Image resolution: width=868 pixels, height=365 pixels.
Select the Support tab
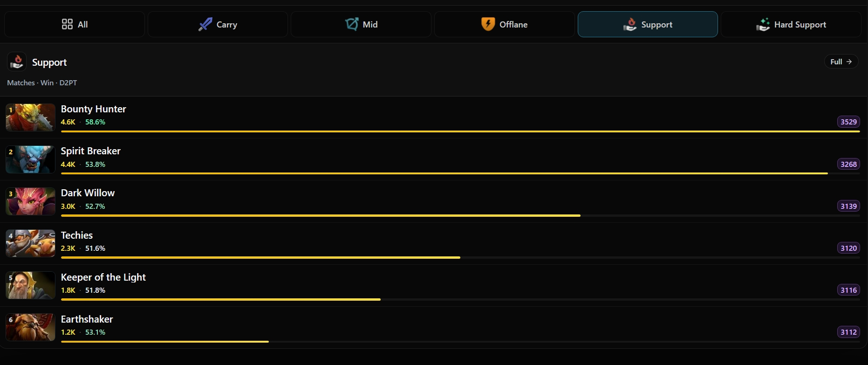point(648,24)
